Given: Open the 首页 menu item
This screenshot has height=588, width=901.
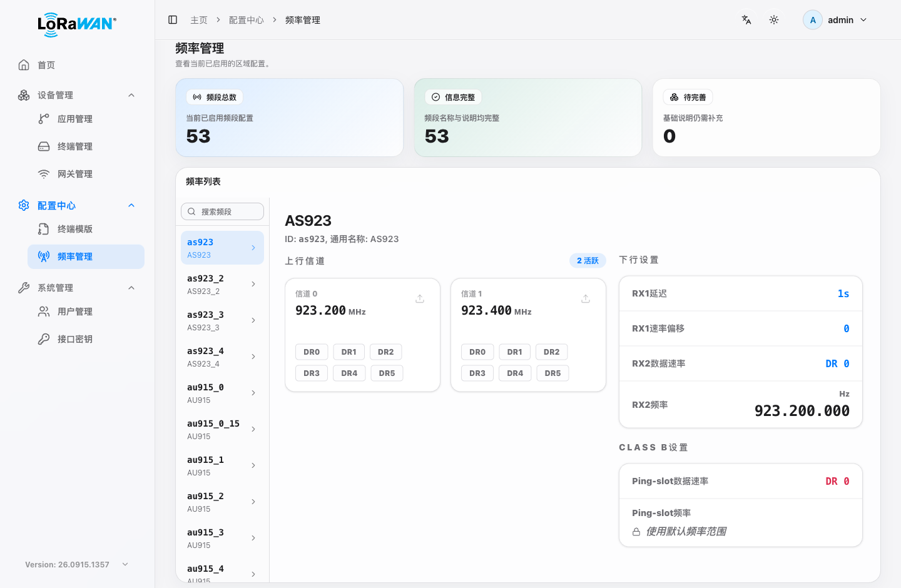Looking at the screenshot, I should (77, 65).
